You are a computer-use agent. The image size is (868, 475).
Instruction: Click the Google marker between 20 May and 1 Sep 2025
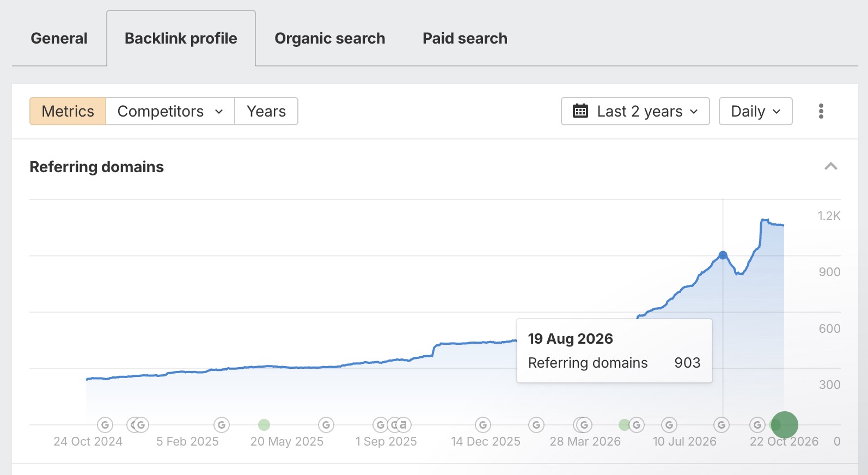(326, 425)
